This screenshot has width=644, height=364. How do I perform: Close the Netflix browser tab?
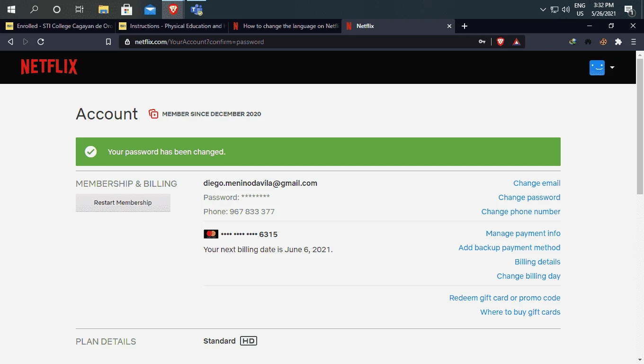449,26
